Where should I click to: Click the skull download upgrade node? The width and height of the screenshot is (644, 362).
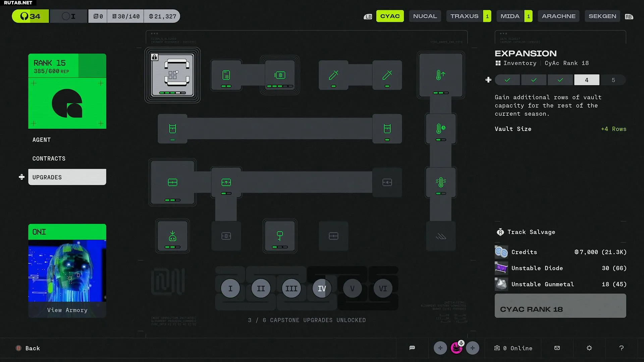tap(172, 236)
